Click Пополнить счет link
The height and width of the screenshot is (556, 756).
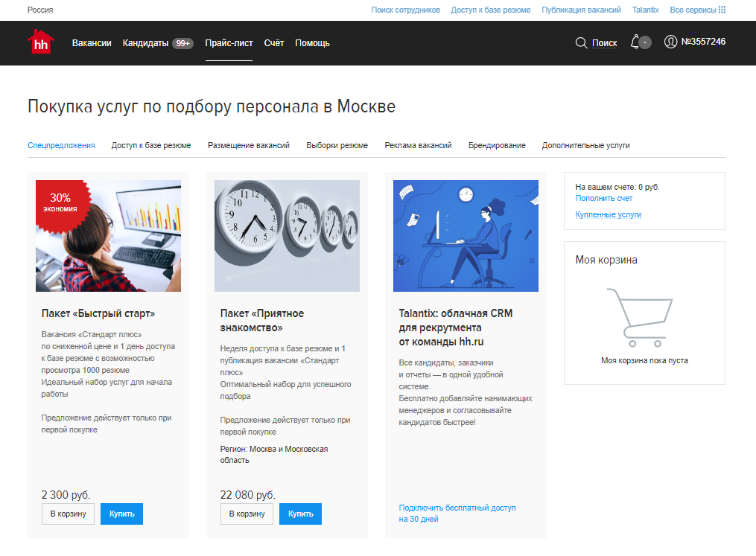click(603, 198)
